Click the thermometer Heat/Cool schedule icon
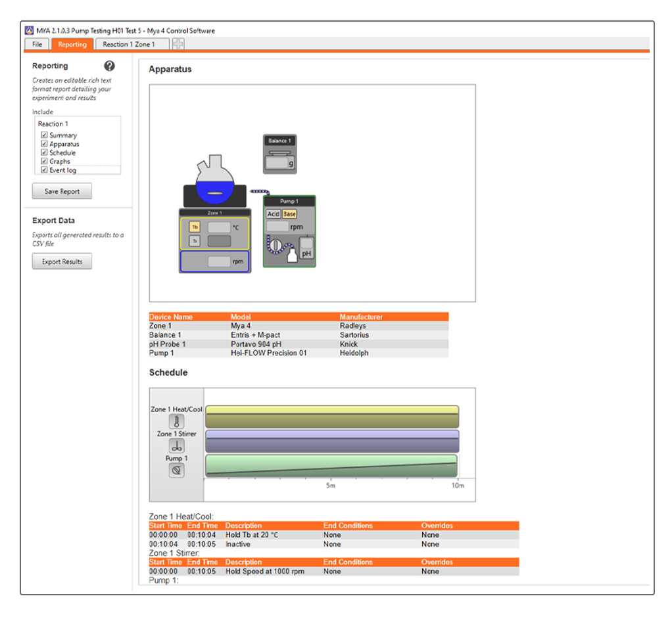Screen dimensions: 672x617 176,421
